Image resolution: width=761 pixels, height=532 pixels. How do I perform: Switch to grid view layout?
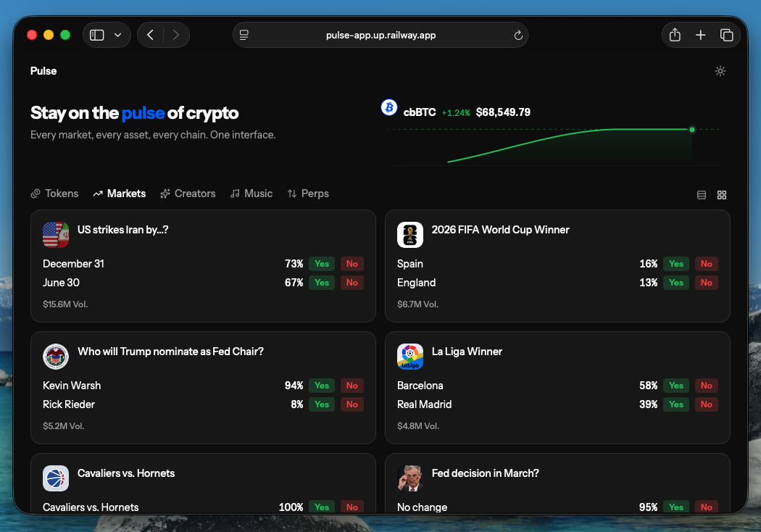click(722, 195)
